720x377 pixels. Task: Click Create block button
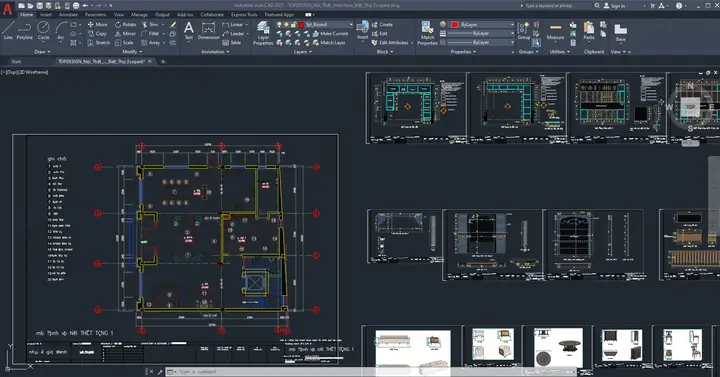(382, 24)
